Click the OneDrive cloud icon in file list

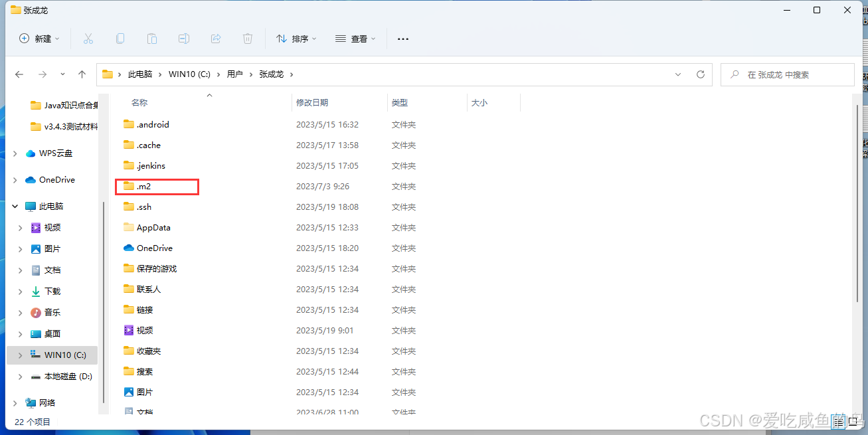click(x=129, y=248)
